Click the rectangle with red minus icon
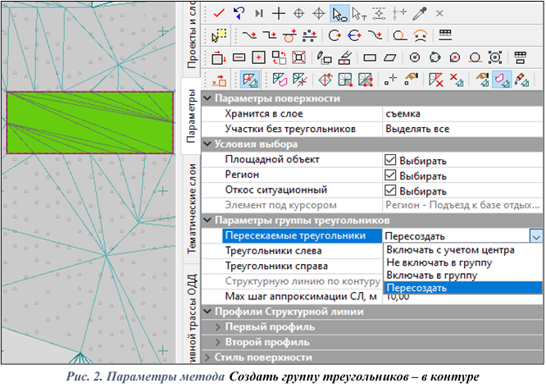The height and width of the screenshot is (392, 546). 239,57
